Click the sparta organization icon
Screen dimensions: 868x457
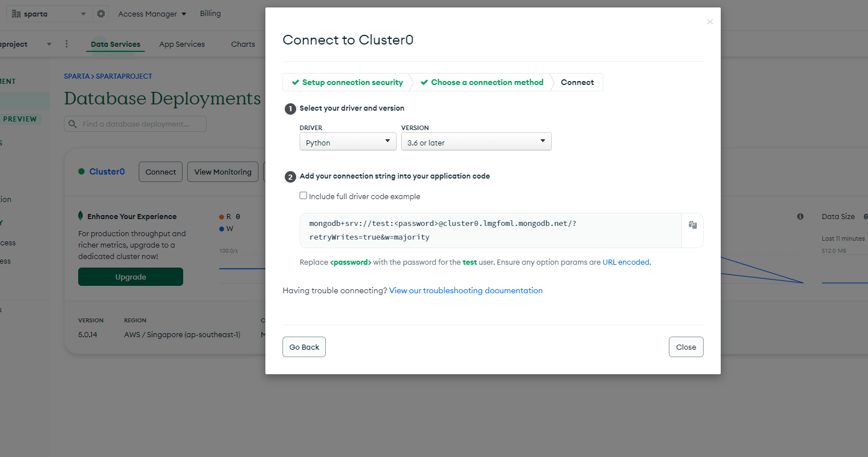click(x=16, y=14)
